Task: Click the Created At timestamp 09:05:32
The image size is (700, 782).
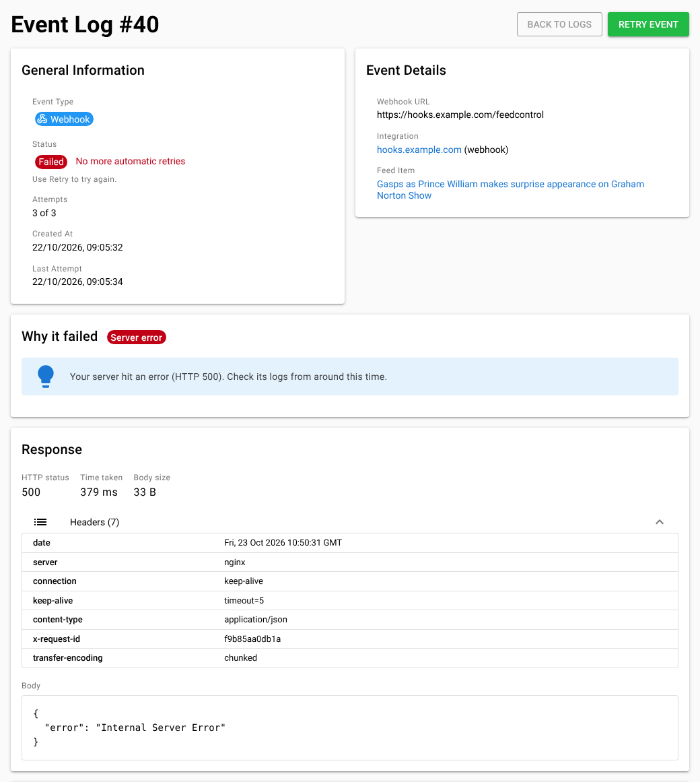Action: [77, 247]
